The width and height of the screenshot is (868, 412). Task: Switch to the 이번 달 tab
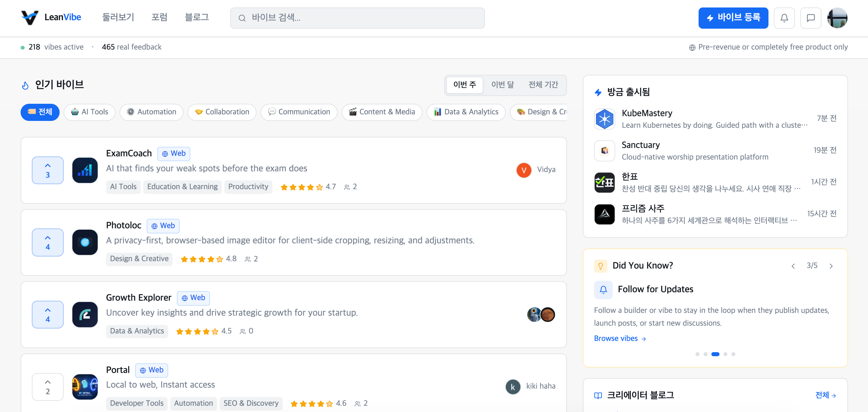coord(503,85)
